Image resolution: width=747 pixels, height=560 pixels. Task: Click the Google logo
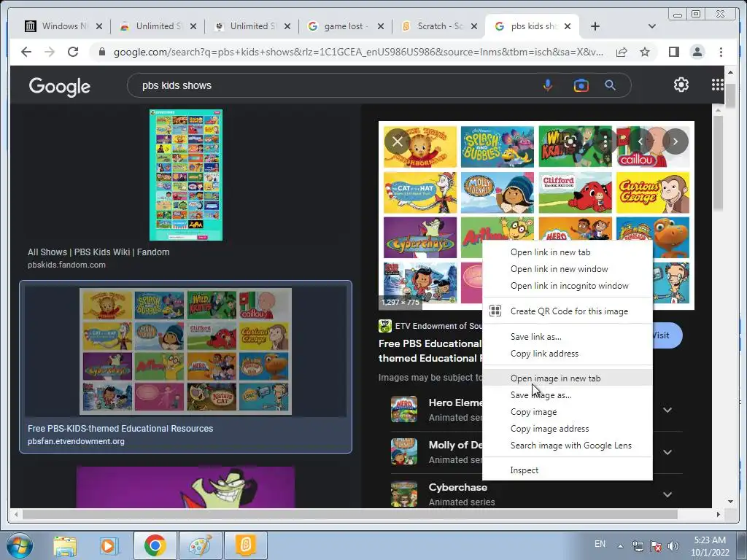[60, 87]
